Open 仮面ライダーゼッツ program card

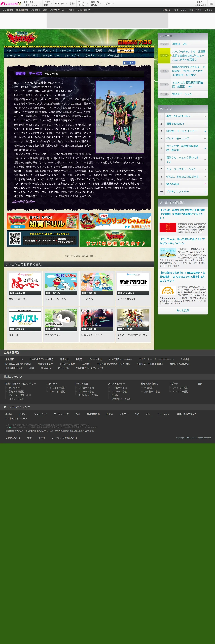97,325
